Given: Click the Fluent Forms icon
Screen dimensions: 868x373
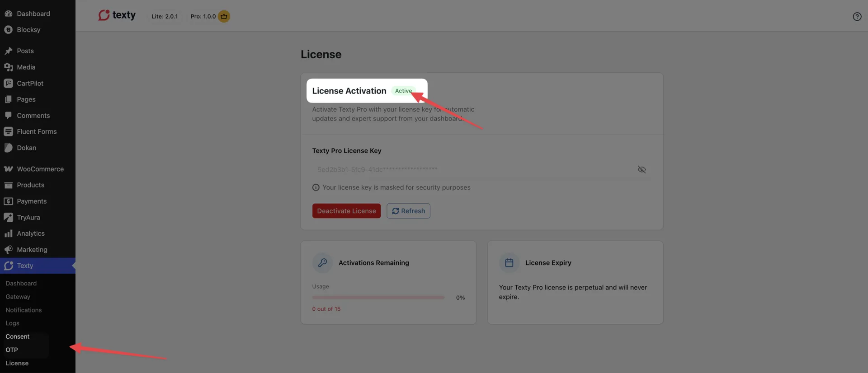Looking at the screenshot, I should click(8, 132).
